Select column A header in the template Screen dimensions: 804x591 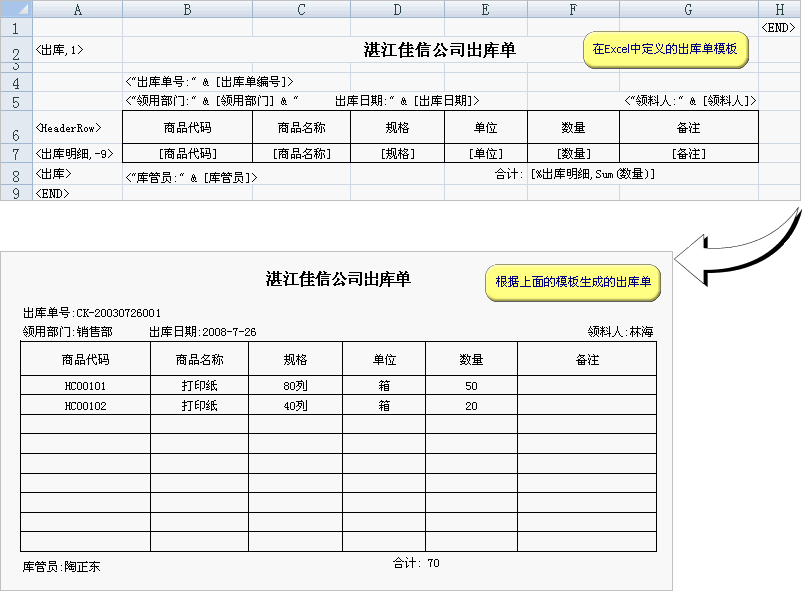tap(77, 9)
